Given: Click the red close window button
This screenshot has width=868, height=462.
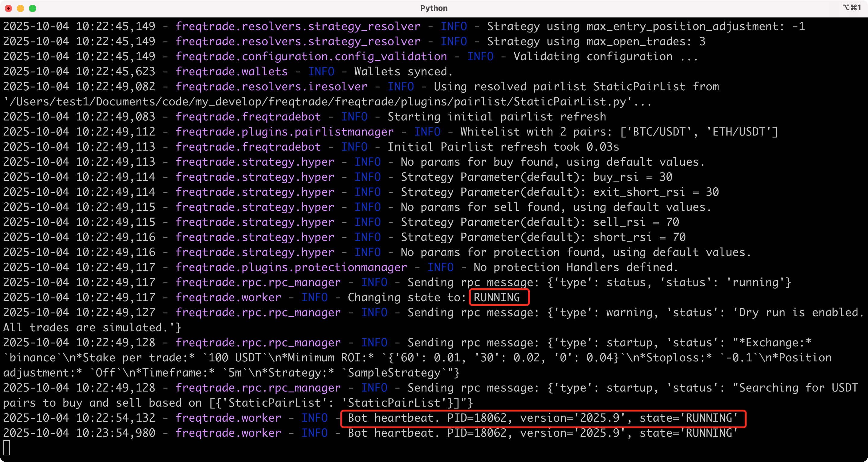Looking at the screenshot, I should pos(8,8).
